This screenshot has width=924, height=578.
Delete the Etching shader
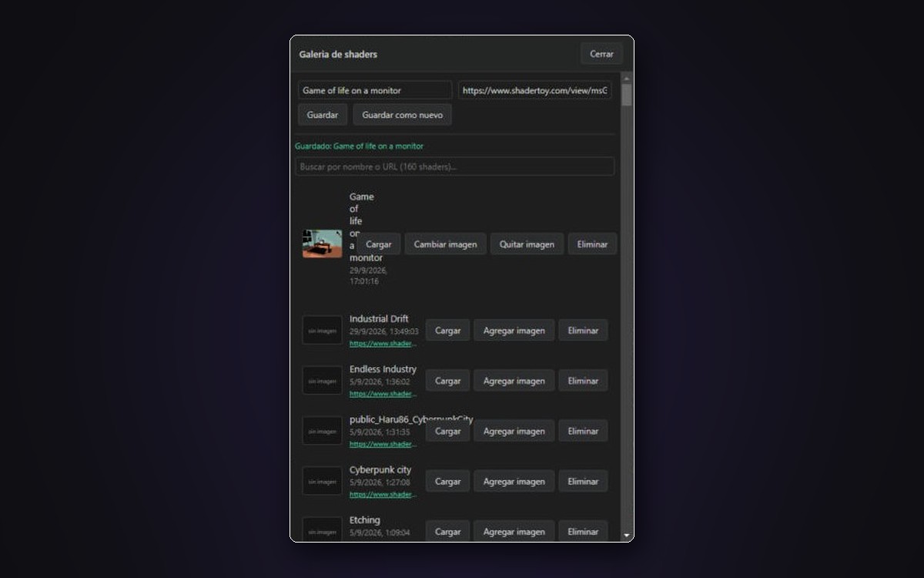pos(583,531)
